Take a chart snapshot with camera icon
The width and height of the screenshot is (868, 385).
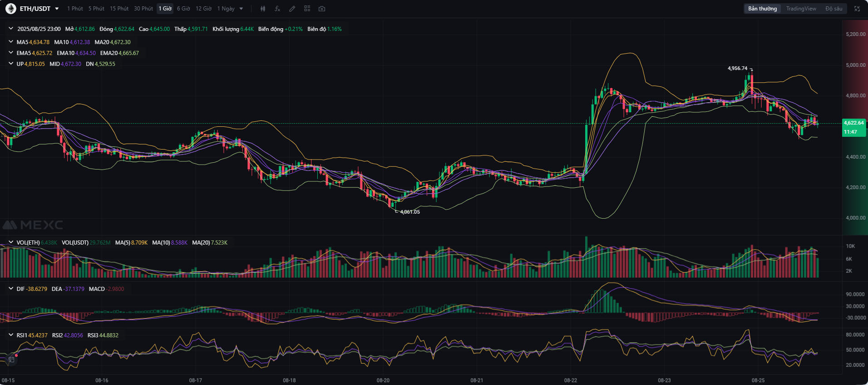click(x=322, y=9)
